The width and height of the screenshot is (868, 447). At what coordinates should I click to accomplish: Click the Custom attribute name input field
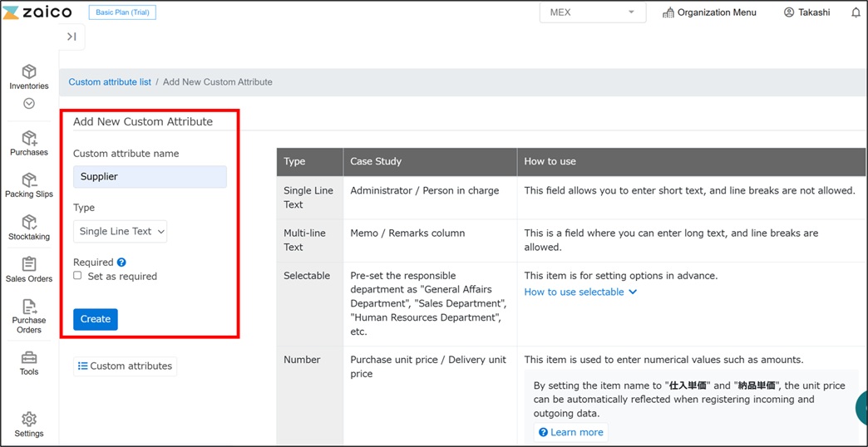tap(150, 176)
